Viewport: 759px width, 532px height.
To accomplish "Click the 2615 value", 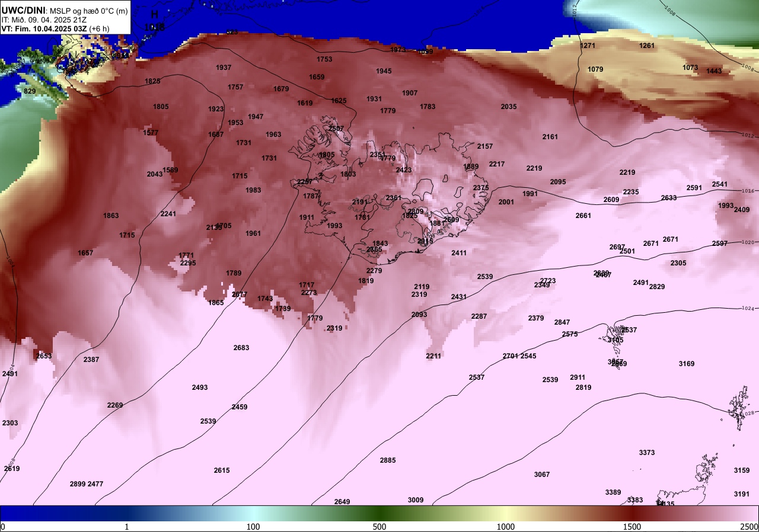I will pyautogui.click(x=222, y=470).
